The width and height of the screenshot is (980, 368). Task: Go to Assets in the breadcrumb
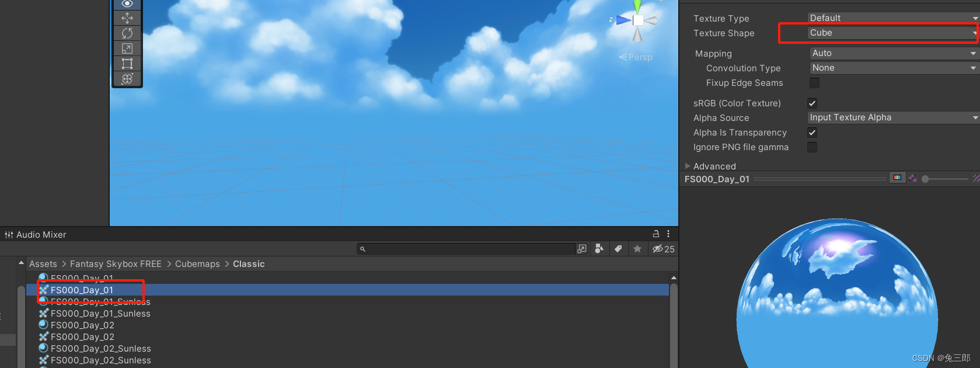[43, 264]
